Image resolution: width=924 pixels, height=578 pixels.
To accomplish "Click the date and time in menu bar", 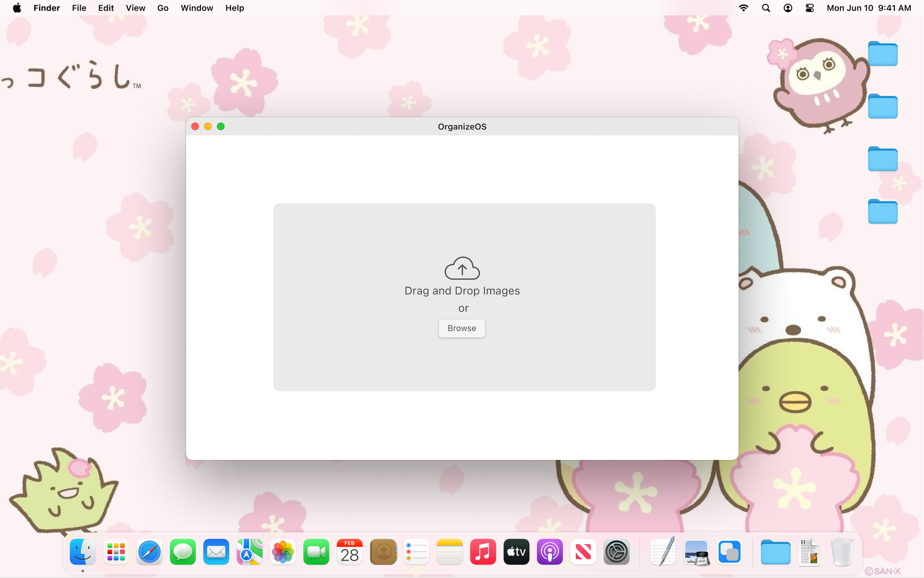I will point(869,8).
